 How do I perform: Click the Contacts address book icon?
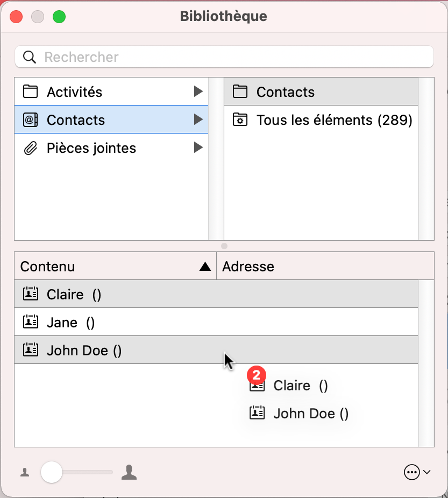tap(31, 120)
